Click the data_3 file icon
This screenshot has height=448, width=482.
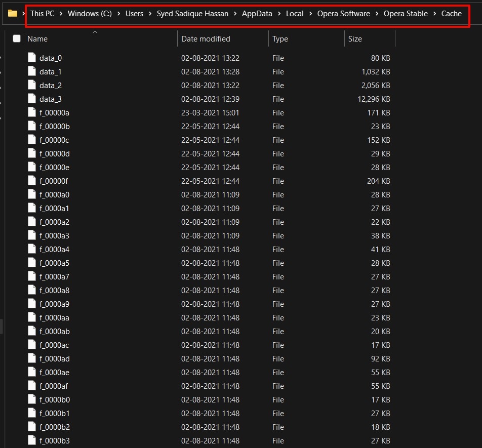[32, 99]
